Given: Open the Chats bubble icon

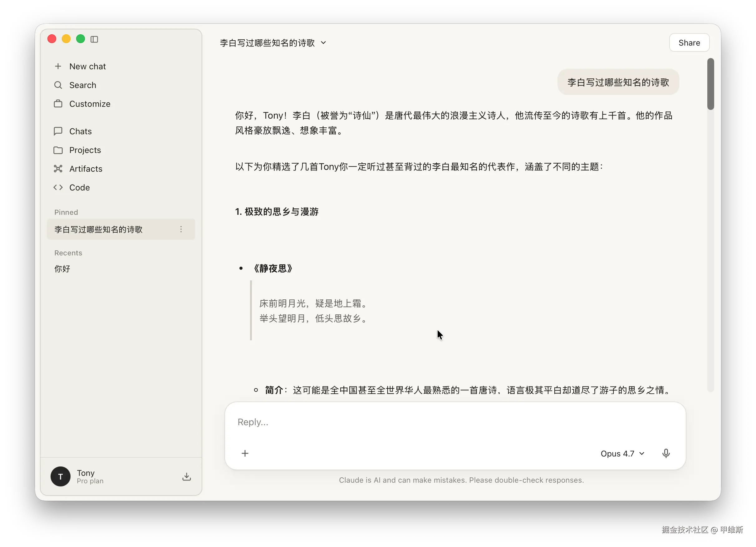Looking at the screenshot, I should [58, 131].
